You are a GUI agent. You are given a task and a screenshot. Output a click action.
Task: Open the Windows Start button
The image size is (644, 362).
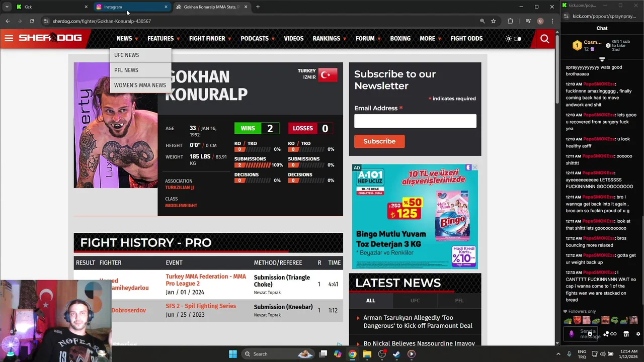pos(233,354)
